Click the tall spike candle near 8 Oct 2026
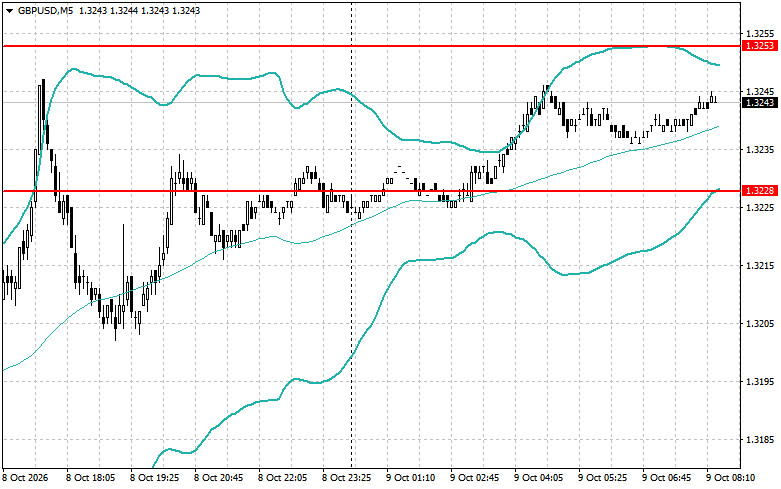Screen dimensions: 781x489 (42, 115)
